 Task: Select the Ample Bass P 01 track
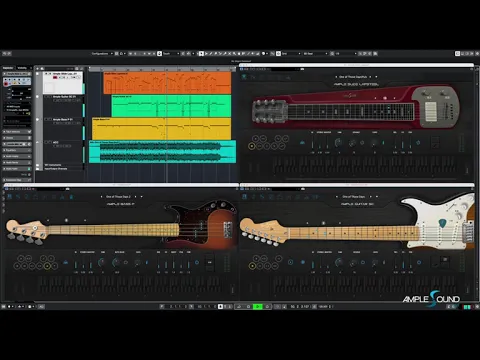(63, 128)
